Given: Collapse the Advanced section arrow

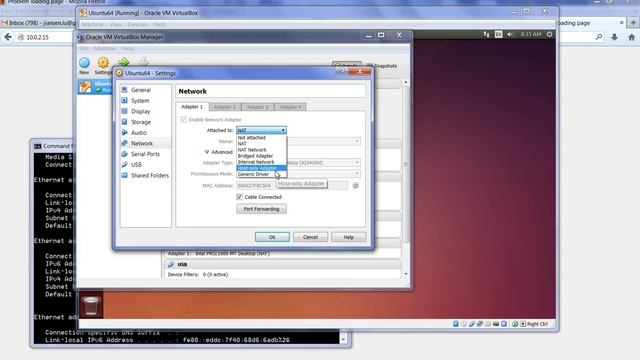Looking at the screenshot, I should coord(207,152).
